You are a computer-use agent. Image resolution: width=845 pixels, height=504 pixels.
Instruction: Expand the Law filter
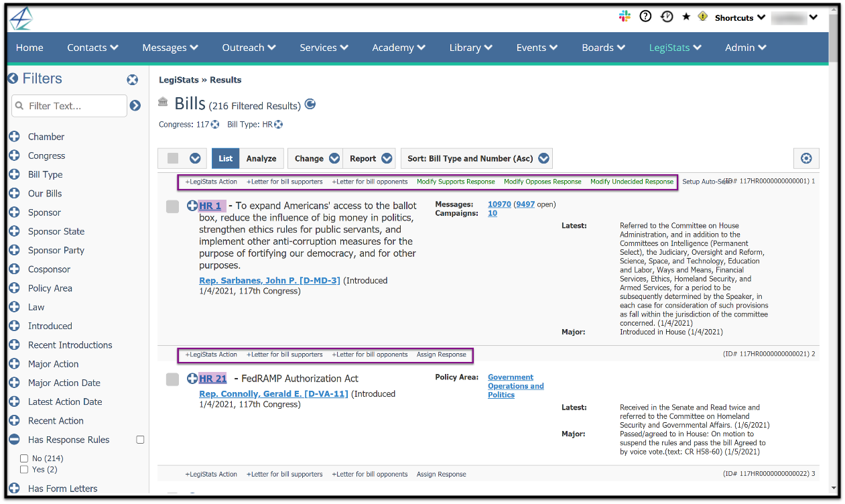14,307
